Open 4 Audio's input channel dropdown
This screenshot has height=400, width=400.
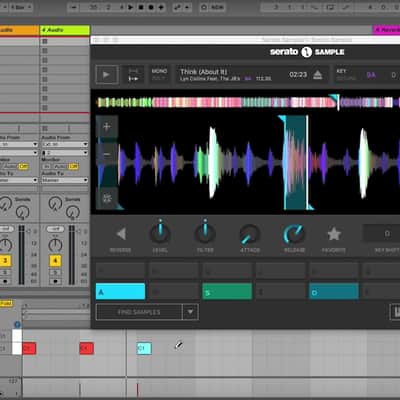point(65,153)
